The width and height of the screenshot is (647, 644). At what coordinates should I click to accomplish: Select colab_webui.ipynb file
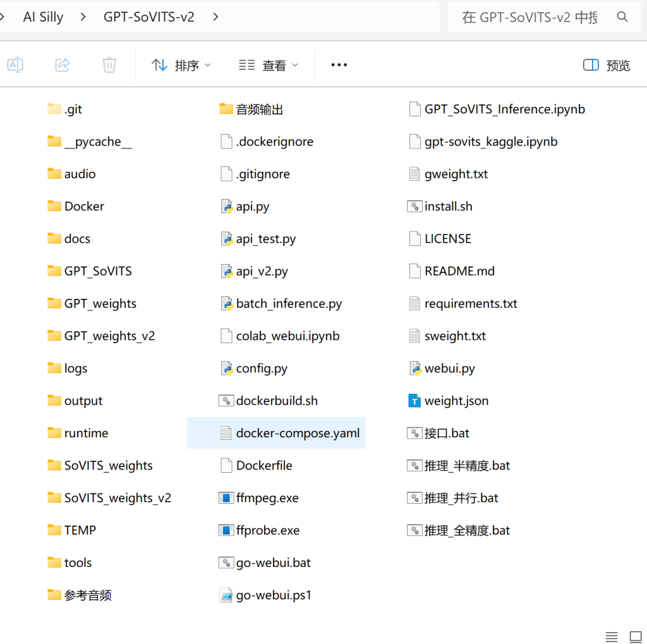pos(280,336)
